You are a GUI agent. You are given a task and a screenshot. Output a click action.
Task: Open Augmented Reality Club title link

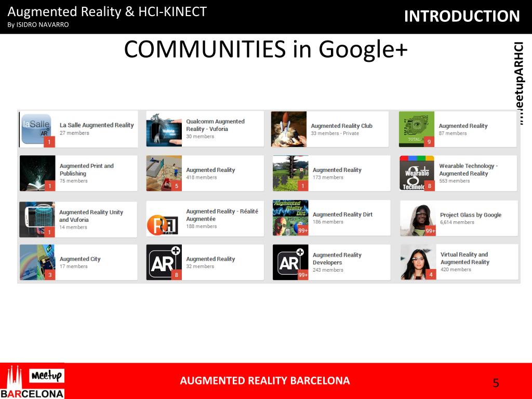click(x=342, y=126)
